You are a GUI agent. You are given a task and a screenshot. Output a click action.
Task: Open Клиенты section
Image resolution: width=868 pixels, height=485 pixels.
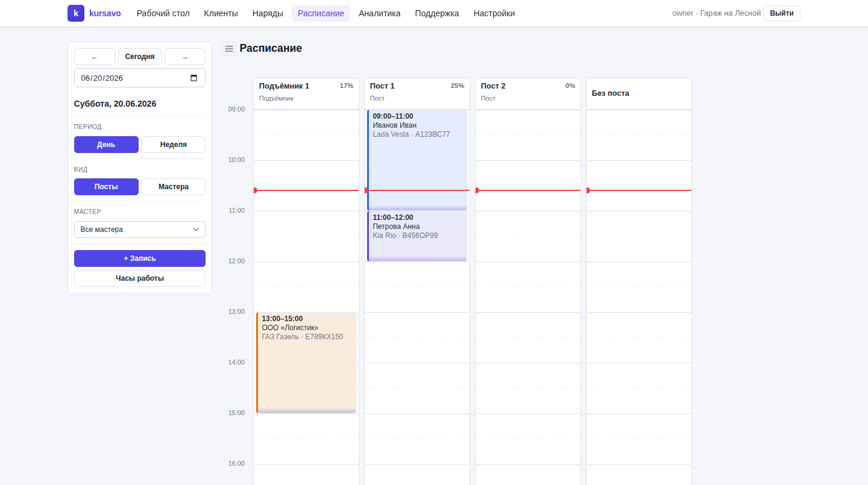(x=221, y=13)
